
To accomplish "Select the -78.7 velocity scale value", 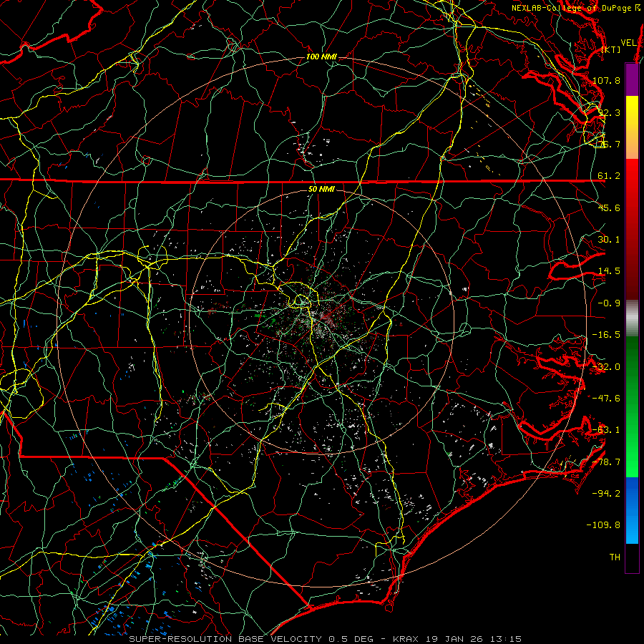I will [606, 462].
